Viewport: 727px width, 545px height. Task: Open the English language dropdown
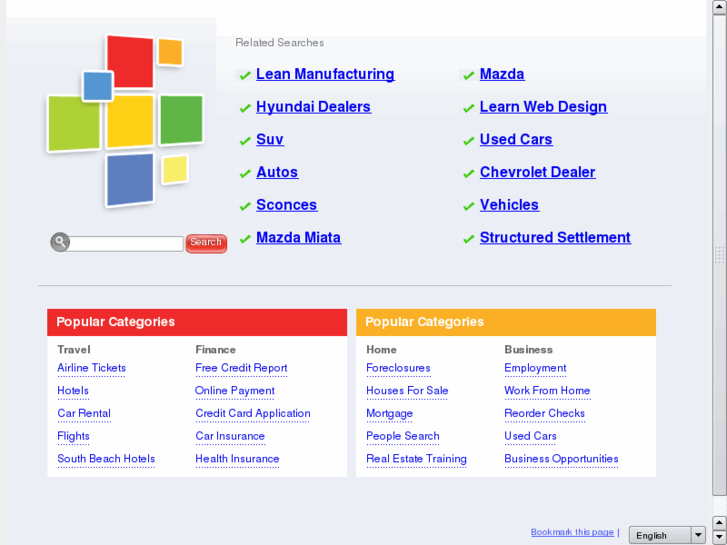click(x=667, y=536)
